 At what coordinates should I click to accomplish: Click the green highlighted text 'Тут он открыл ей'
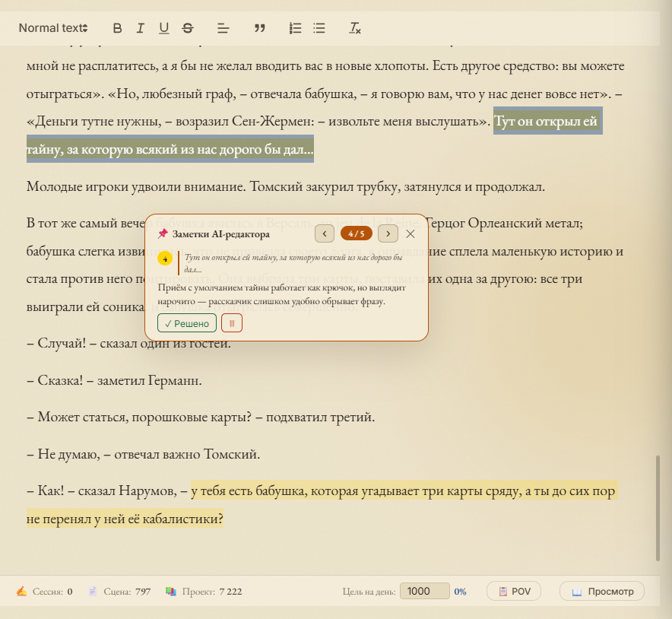point(547,122)
